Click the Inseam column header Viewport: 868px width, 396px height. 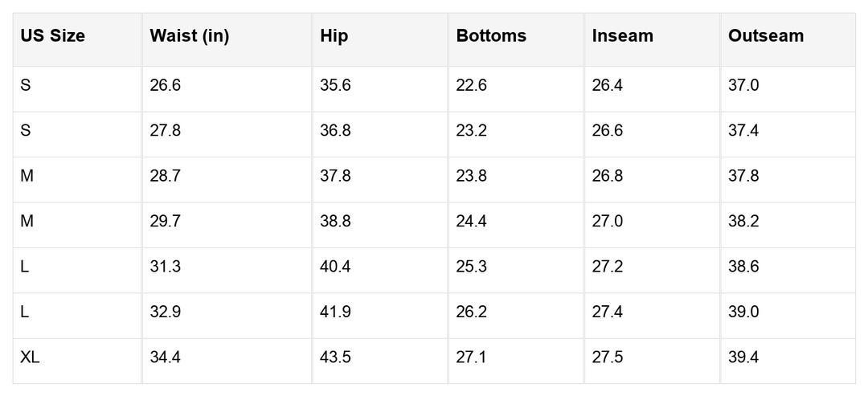coord(623,36)
